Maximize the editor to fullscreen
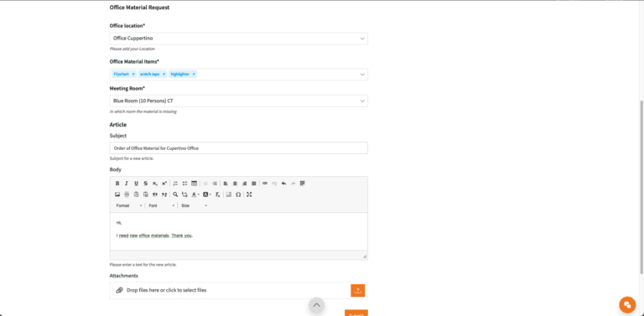Viewport: 644px width, 316px height. 249,194
